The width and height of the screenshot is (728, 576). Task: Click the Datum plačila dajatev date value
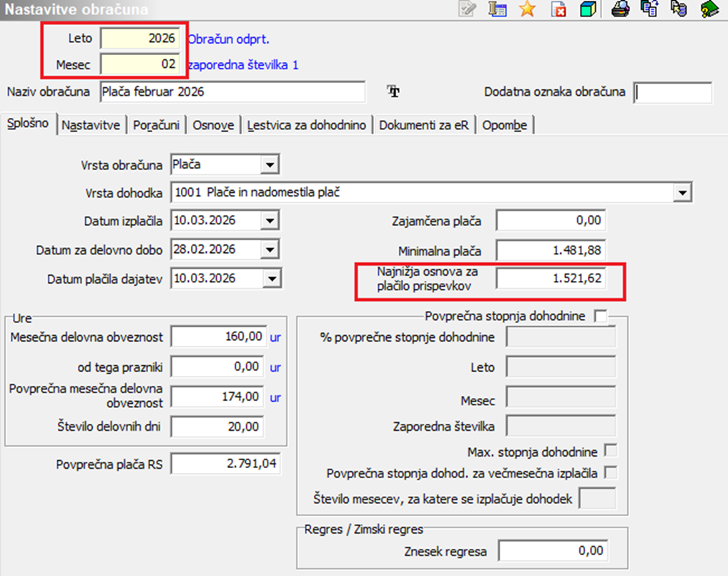pos(205,279)
